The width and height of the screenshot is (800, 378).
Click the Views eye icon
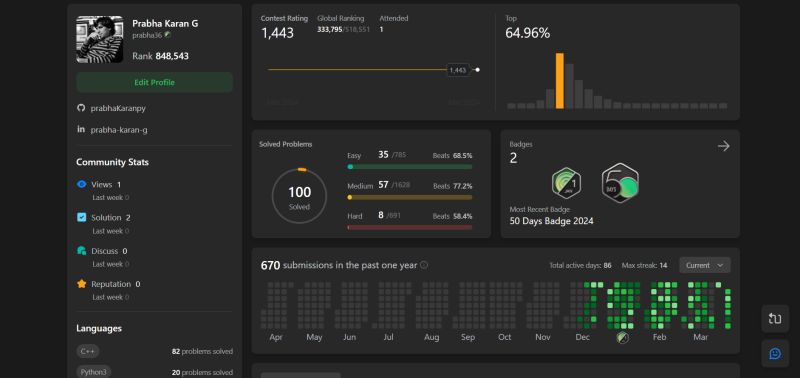81,184
